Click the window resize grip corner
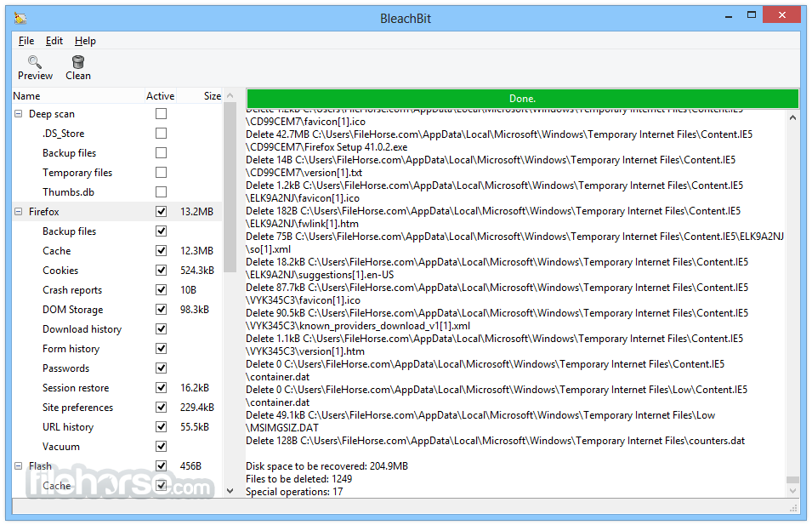Viewport: 812px width, 525px height. point(794,508)
